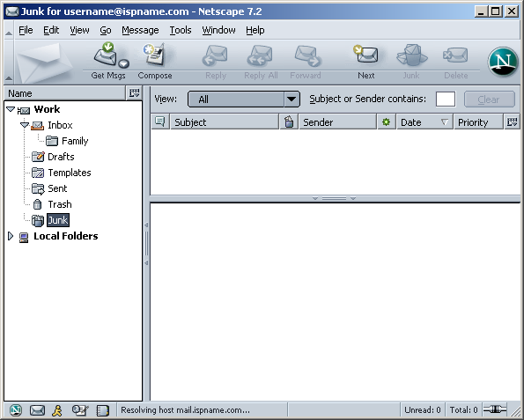Click 'Resolving host mail.ispname.com...' status text

tap(185, 410)
